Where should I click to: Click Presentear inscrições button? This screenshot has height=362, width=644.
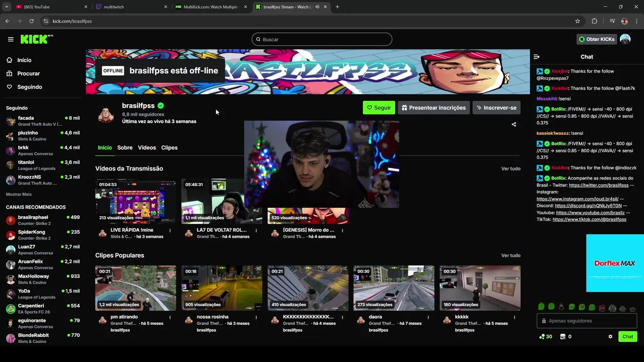[x=434, y=108]
